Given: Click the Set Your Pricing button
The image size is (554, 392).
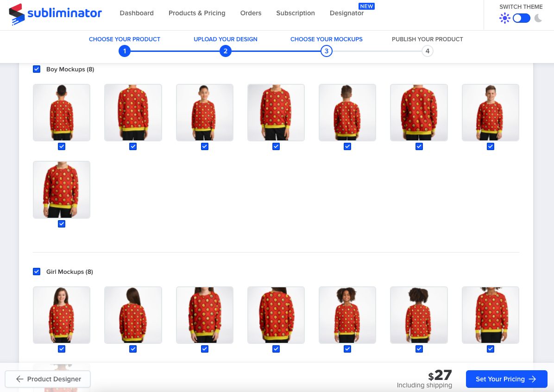Looking at the screenshot, I should click(507, 379).
